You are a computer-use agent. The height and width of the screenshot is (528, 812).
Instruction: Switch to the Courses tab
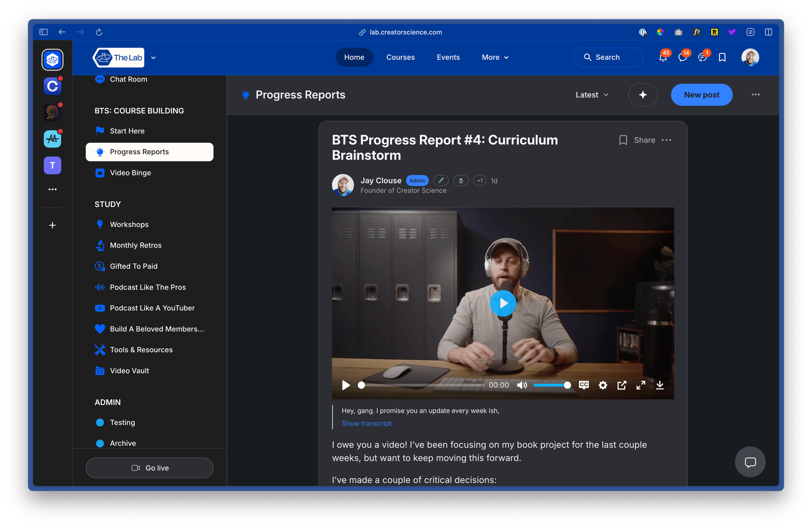(400, 57)
